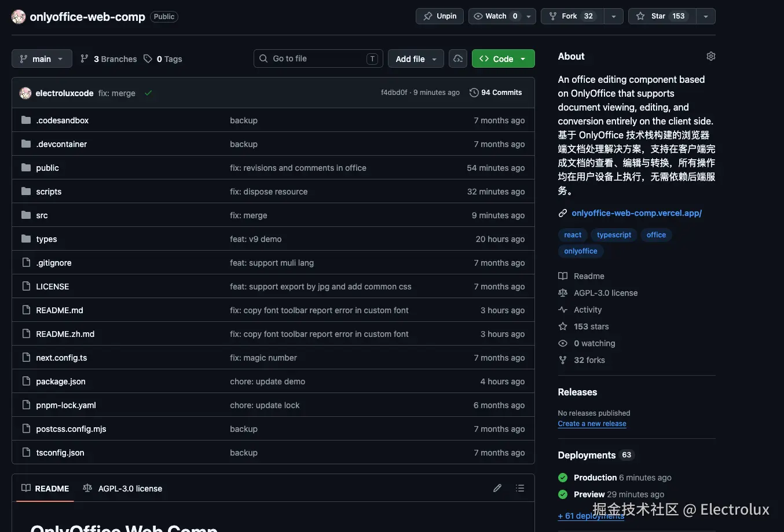The image size is (784, 532).
Task: View the 0 watching list
Action: point(587,343)
